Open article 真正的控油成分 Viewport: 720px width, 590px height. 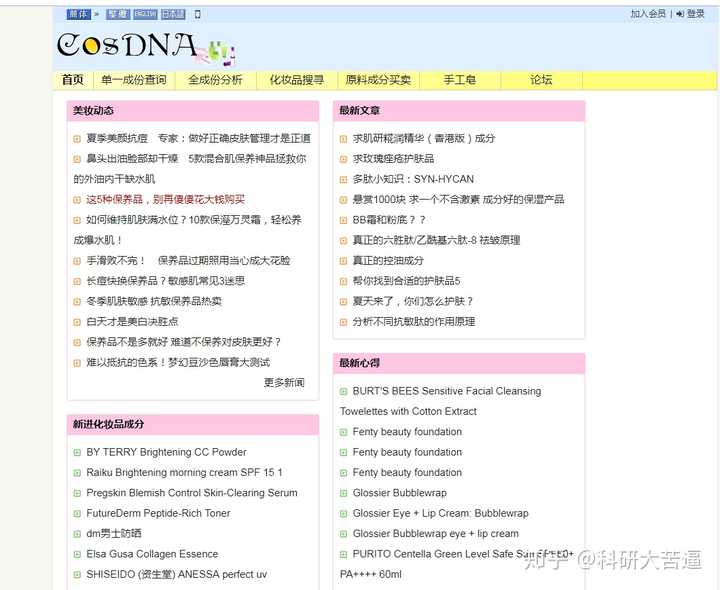pos(388,261)
